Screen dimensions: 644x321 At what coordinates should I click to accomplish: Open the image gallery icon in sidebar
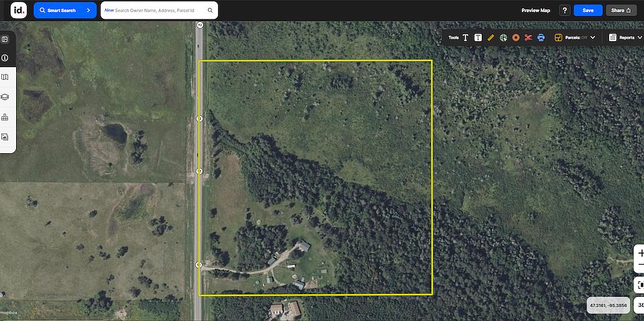(5, 137)
